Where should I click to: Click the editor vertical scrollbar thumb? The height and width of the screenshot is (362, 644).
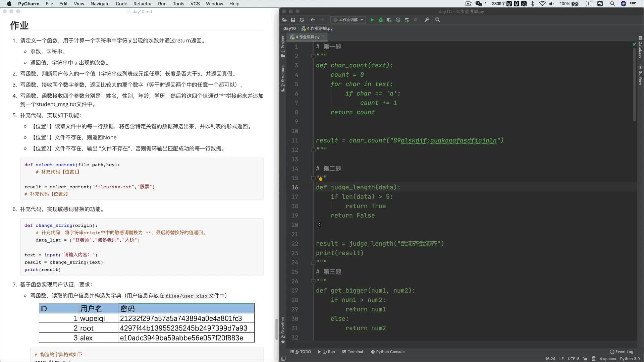[635, 84]
